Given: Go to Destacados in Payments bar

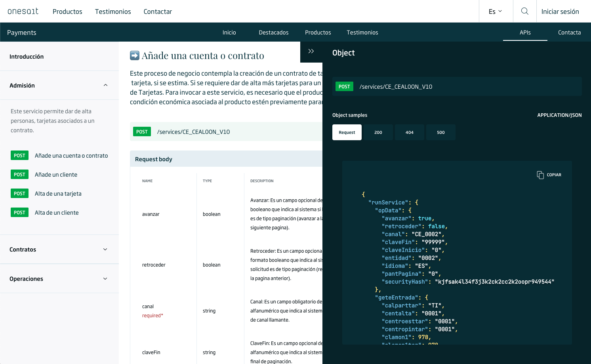Looking at the screenshot, I should (274, 32).
